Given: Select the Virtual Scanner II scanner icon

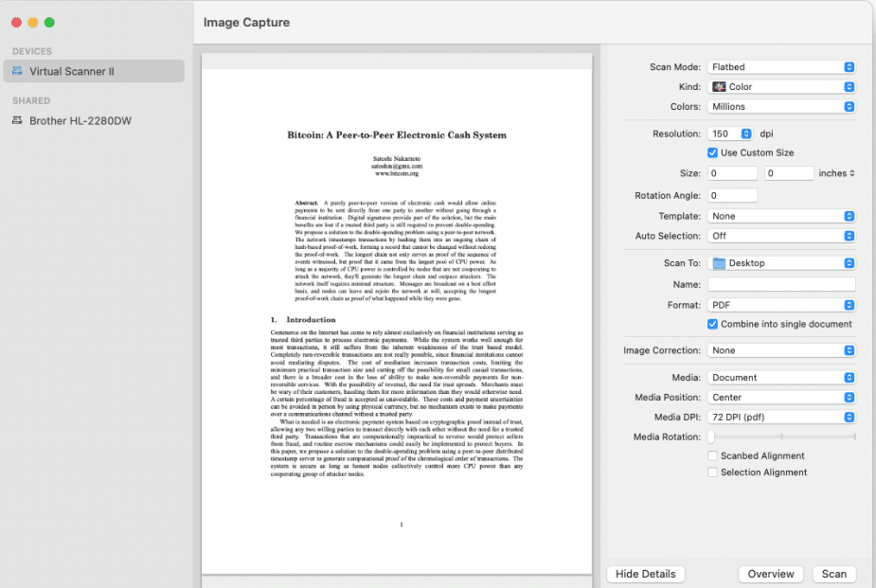Looking at the screenshot, I should coord(19,70).
